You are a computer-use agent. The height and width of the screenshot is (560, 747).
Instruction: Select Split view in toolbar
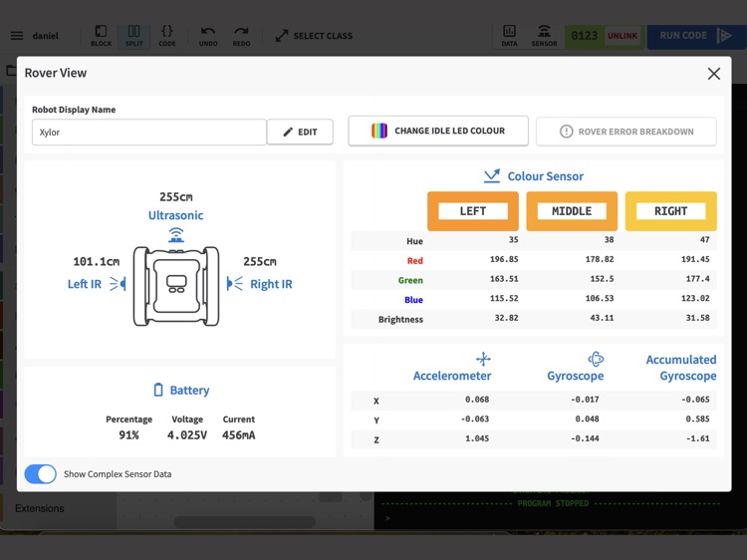133,36
